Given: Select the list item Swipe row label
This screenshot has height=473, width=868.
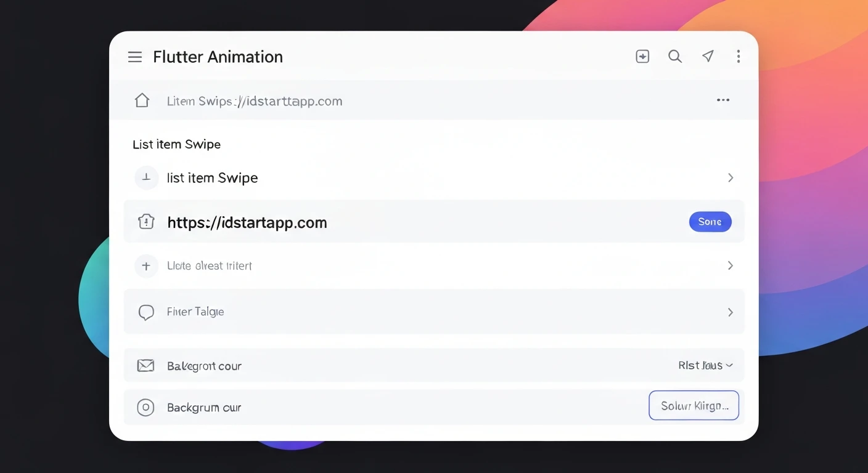Looking at the screenshot, I should pyautogui.click(x=212, y=178).
